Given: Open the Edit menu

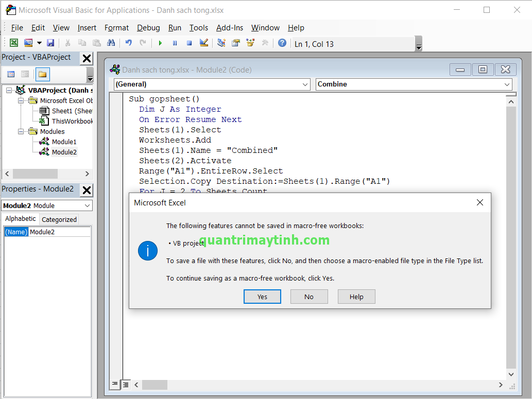Looking at the screenshot, I should [38, 28].
